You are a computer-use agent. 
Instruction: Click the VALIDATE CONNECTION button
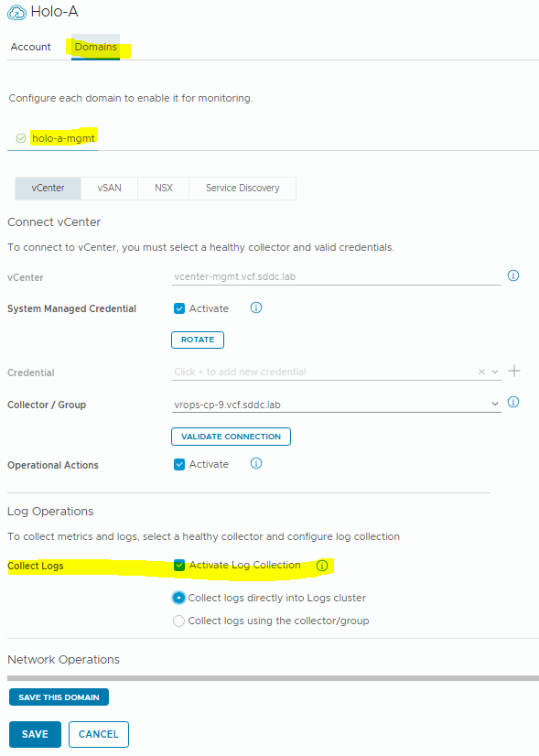pos(231,437)
